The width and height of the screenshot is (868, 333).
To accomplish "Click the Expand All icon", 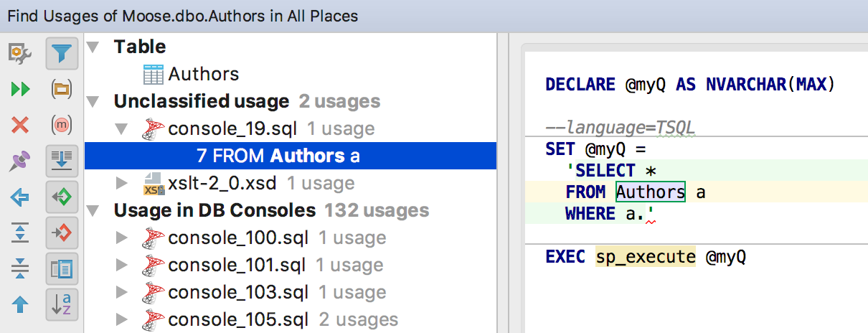I will coord(20,233).
